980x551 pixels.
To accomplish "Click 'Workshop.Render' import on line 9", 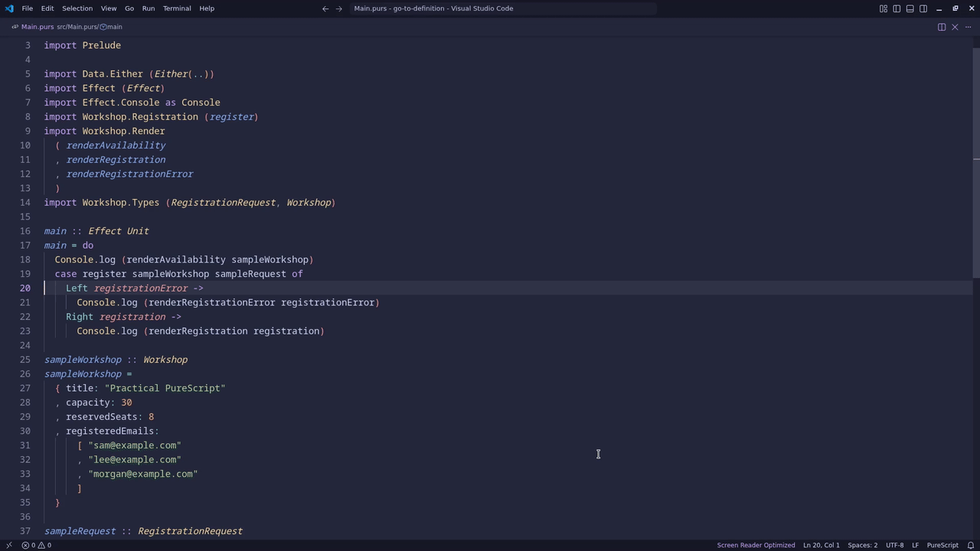I will tap(123, 131).
